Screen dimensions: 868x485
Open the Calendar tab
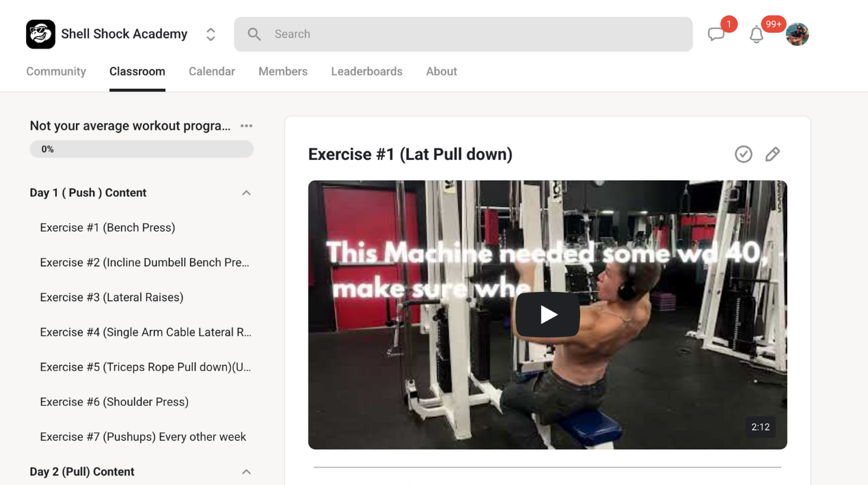click(212, 71)
